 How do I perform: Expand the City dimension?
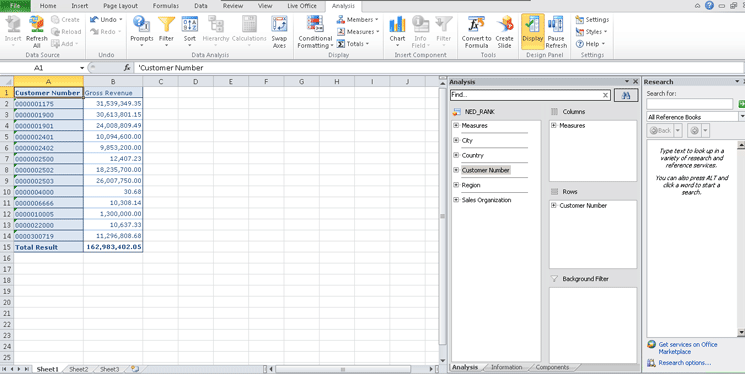[x=456, y=140]
